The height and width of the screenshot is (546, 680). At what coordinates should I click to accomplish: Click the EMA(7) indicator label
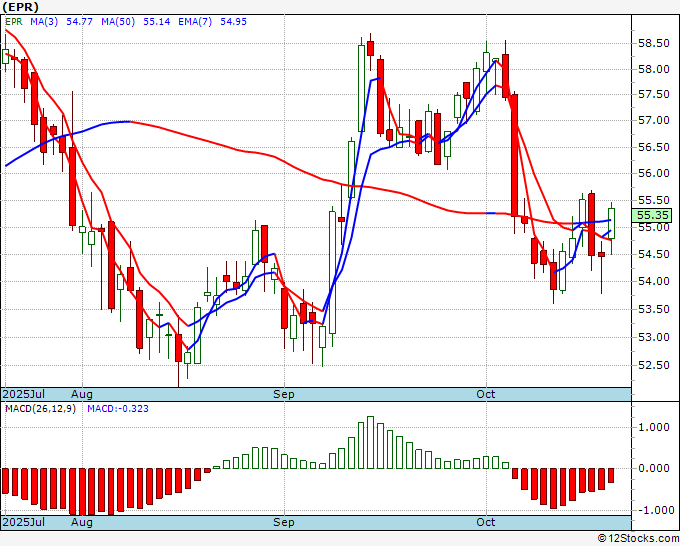coord(195,21)
